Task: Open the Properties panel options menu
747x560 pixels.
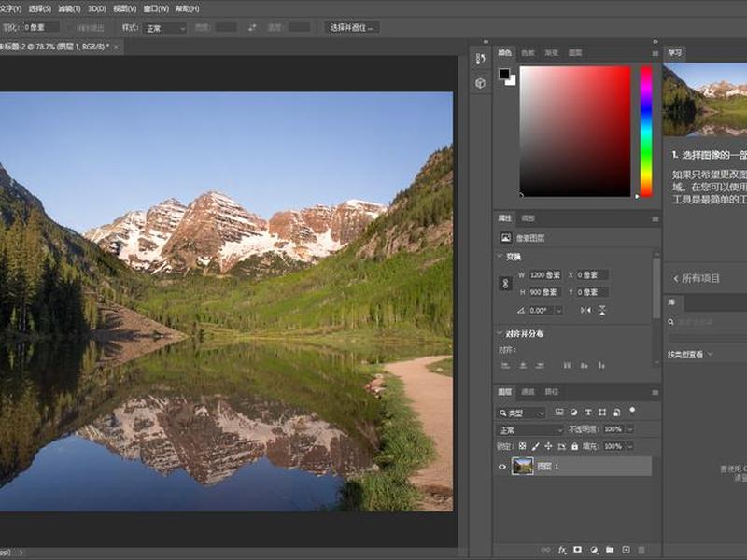Action: (x=655, y=218)
